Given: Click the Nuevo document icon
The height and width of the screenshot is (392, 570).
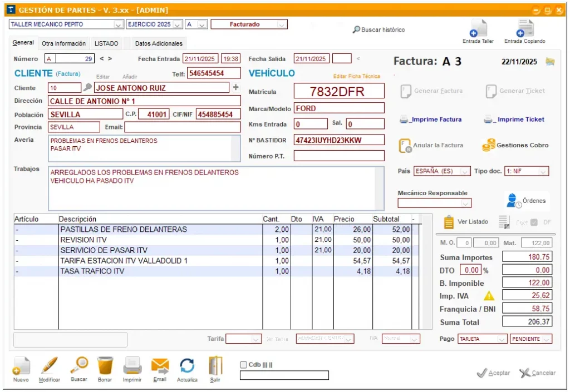Looking at the screenshot, I should [21, 366].
